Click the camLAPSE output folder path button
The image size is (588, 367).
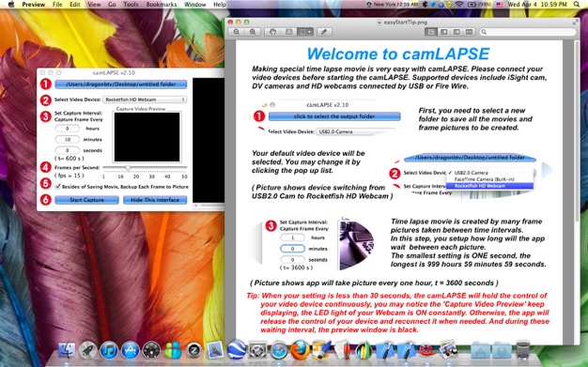(121, 84)
